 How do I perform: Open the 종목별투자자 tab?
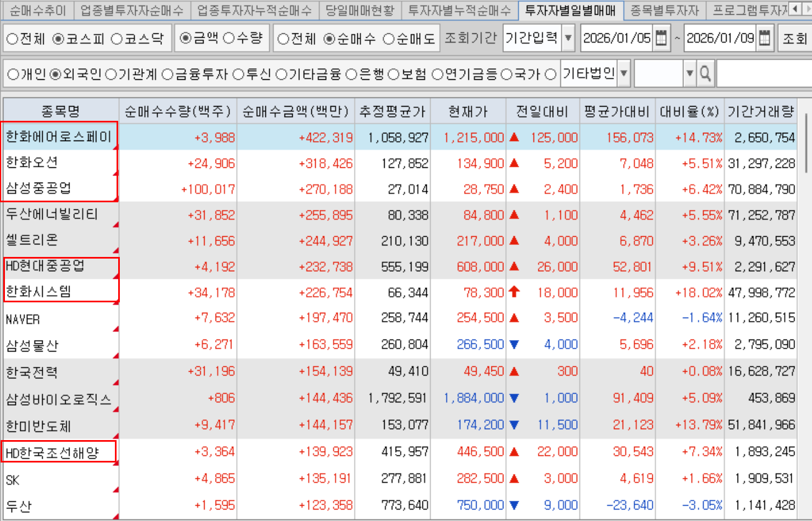pyautogui.click(x=664, y=10)
